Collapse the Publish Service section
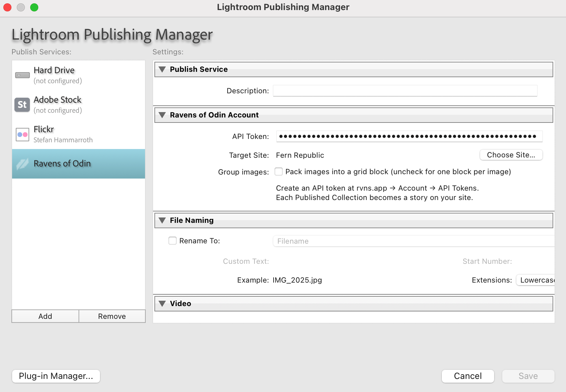566x392 pixels. [x=162, y=69]
